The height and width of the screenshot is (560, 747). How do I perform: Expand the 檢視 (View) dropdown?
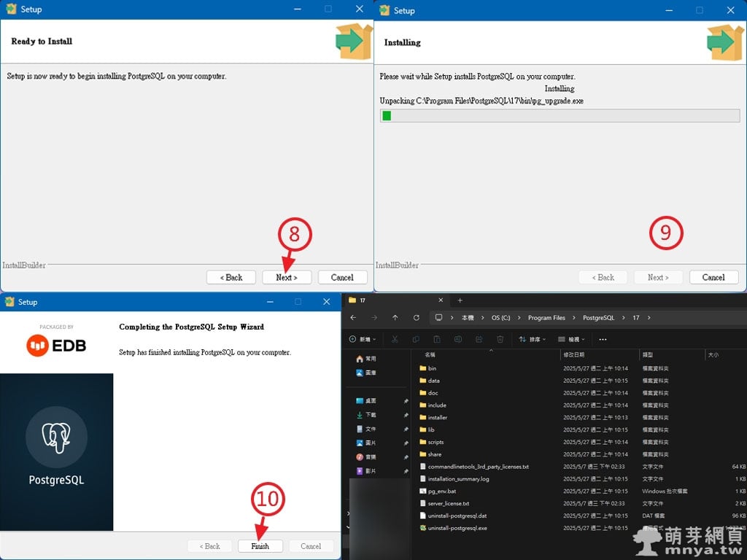(x=572, y=339)
